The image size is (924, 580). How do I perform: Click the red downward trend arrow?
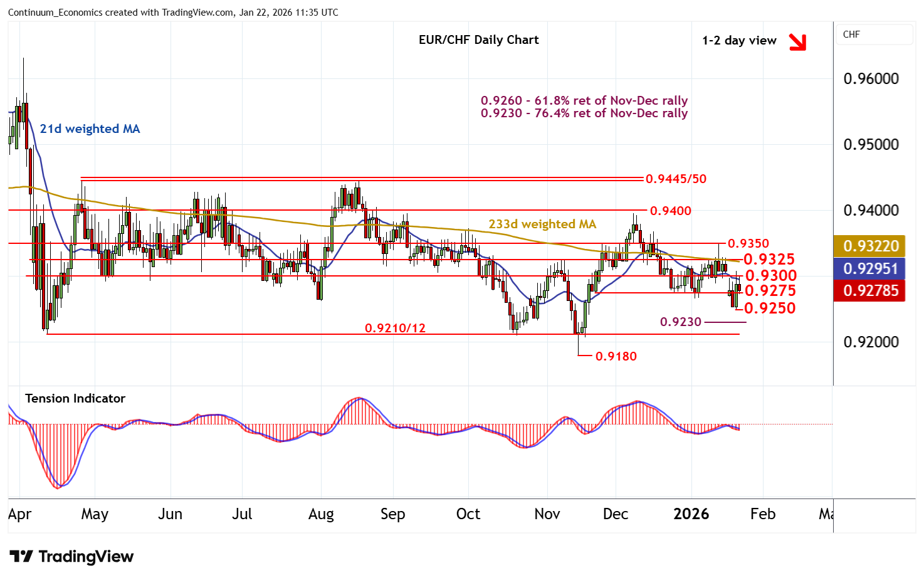[x=797, y=42]
